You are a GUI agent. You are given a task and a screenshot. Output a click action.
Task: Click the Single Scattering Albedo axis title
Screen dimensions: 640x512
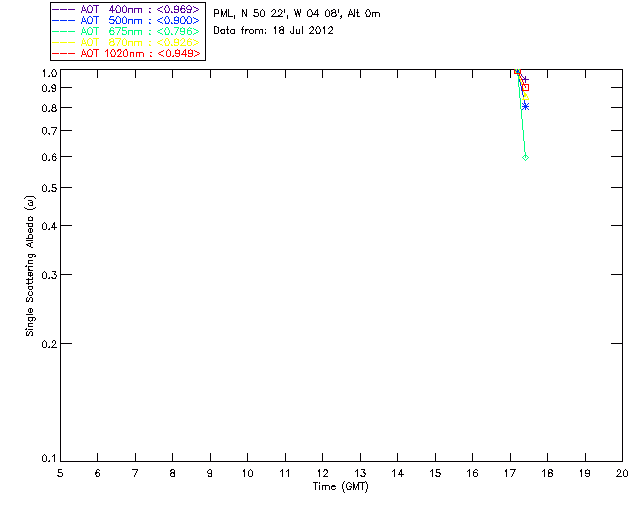(x=30, y=265)
